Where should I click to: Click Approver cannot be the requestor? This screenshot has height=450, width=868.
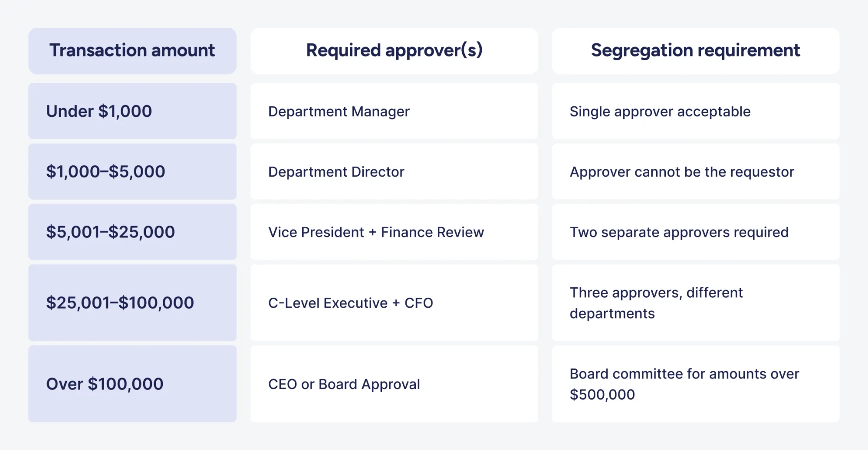click(681, 172)
